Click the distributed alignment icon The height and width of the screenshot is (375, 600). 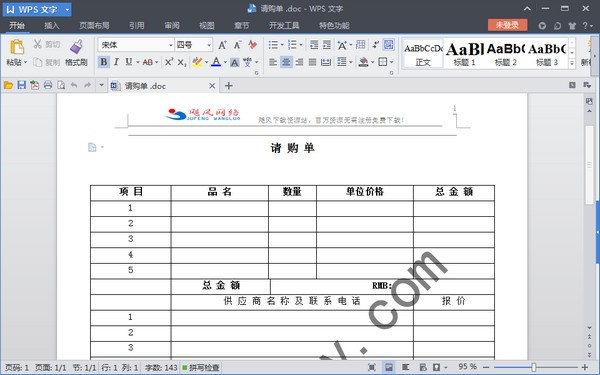click(x=326, y=62)
